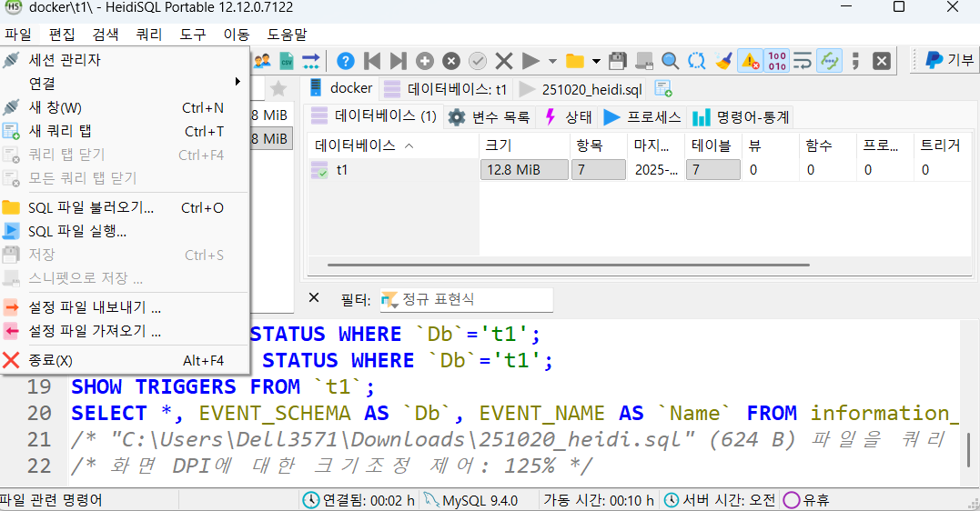Click the CSV export icon

pyautogui.click(x=287, y=61)
